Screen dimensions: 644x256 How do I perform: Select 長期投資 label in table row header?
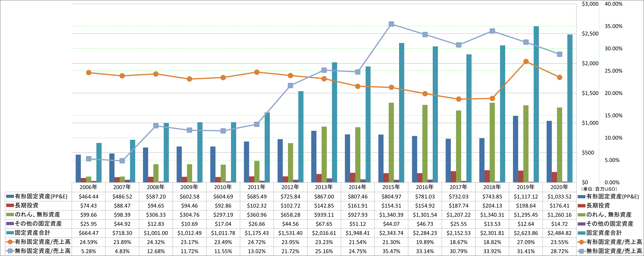coord(26,205)
